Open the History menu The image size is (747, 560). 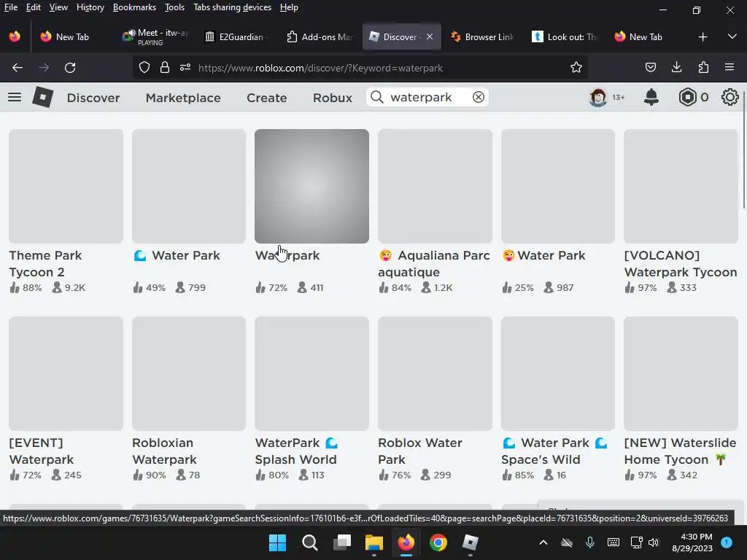pos(90,7)
